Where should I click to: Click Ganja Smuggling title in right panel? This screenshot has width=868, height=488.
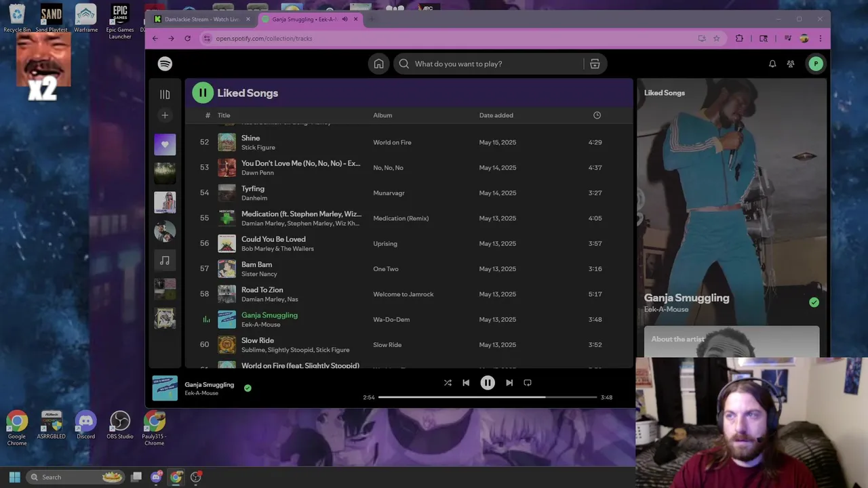click(x=686, y=298)
